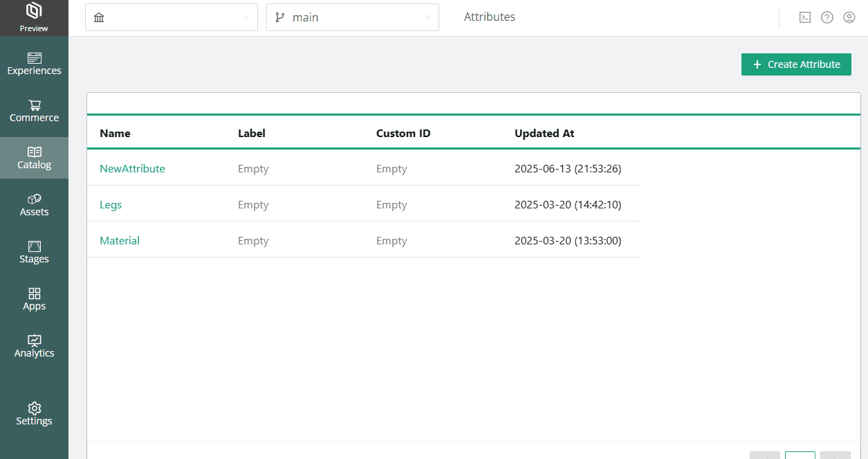868x459 pixels.
Task: Click the help question mark icon
Action: pos(827,17)
